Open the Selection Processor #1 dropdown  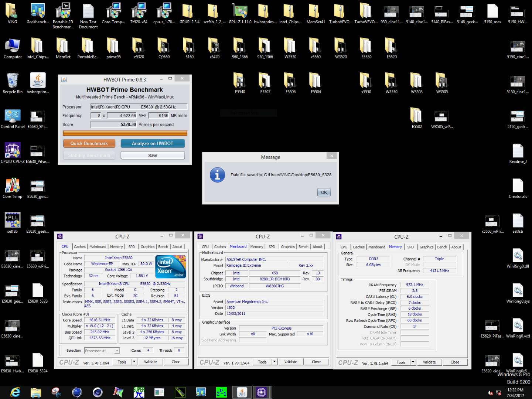pyautogui.click(x=102, y=351)
